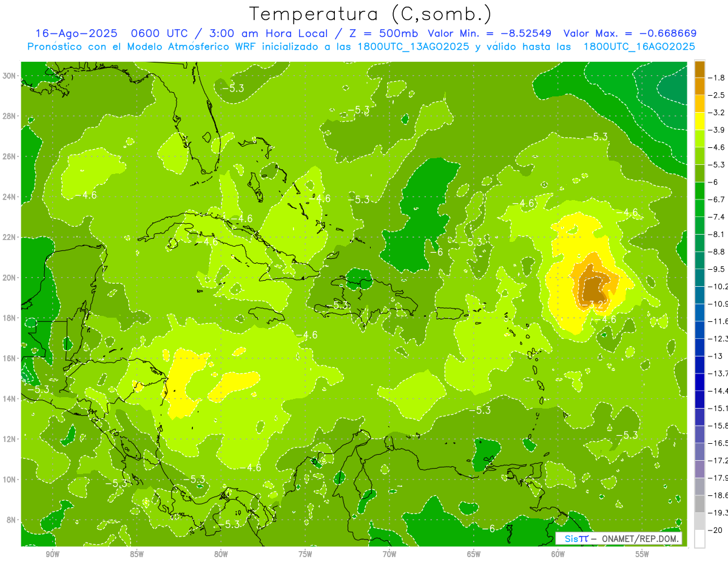Click the '12N' latitude axis label

[10, 439]
